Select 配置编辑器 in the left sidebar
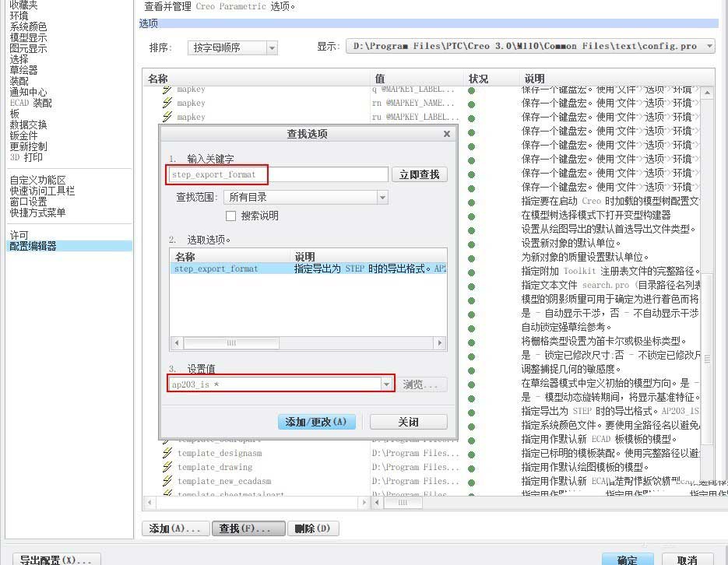The image size is (728, 565). coord(32,246)
